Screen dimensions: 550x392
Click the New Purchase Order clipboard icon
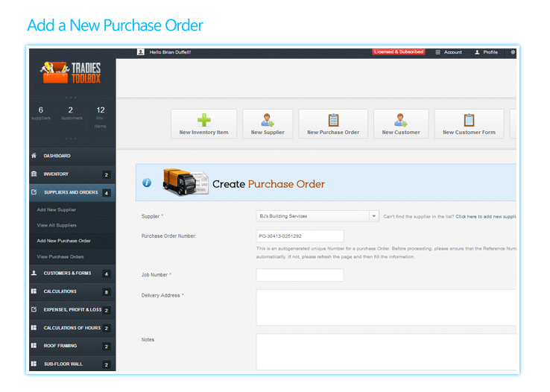333,120
